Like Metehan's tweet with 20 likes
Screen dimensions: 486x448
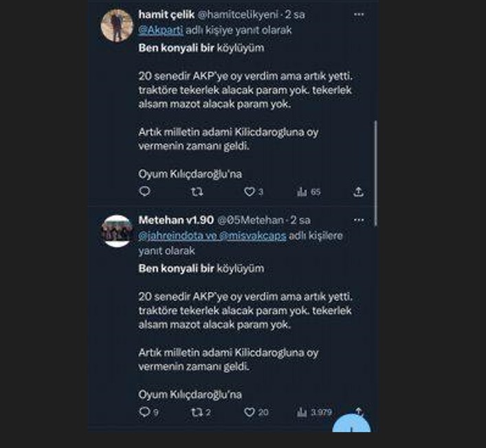click(x=250, y=412)
